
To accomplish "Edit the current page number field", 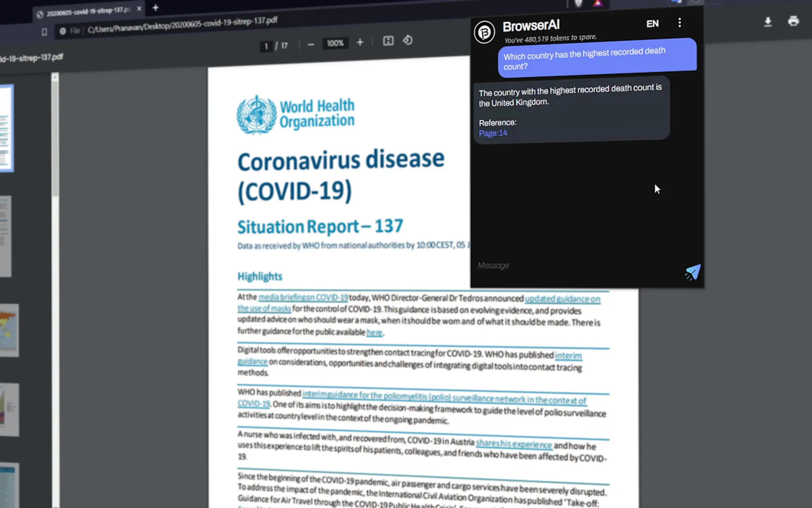I will coord(266,46).
